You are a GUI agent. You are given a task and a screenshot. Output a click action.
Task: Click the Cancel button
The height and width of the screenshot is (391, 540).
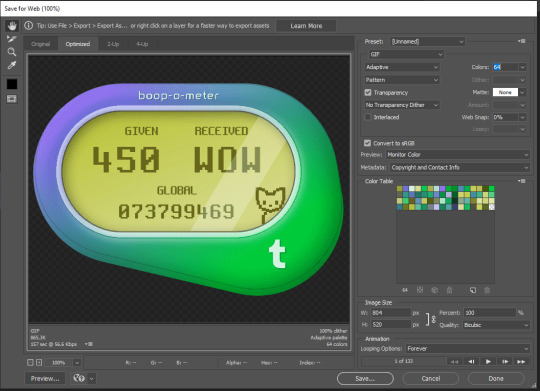pyautogui.click(x=431, y=378)
